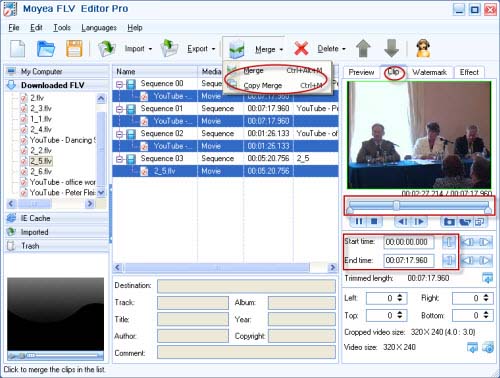This screenshot has width=500, height=378.
Task: Click the playback position slider handle
Action: click(x=396, y=205)
